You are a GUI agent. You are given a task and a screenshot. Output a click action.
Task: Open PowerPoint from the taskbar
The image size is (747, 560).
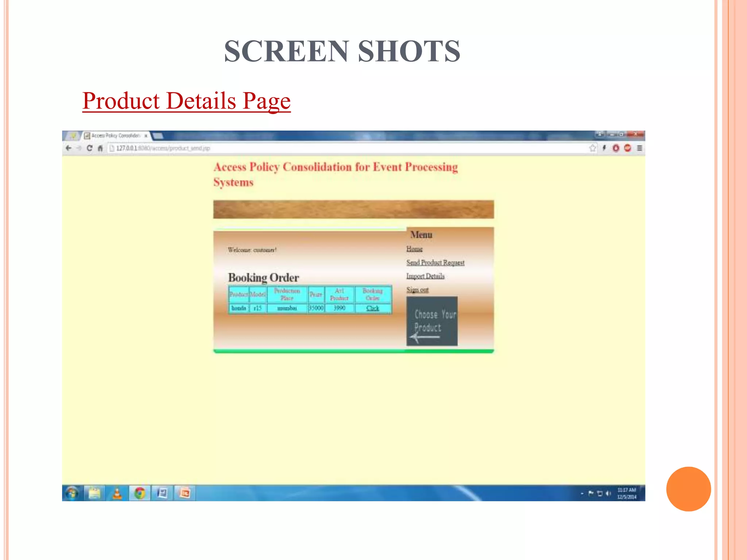coord(185,493)
